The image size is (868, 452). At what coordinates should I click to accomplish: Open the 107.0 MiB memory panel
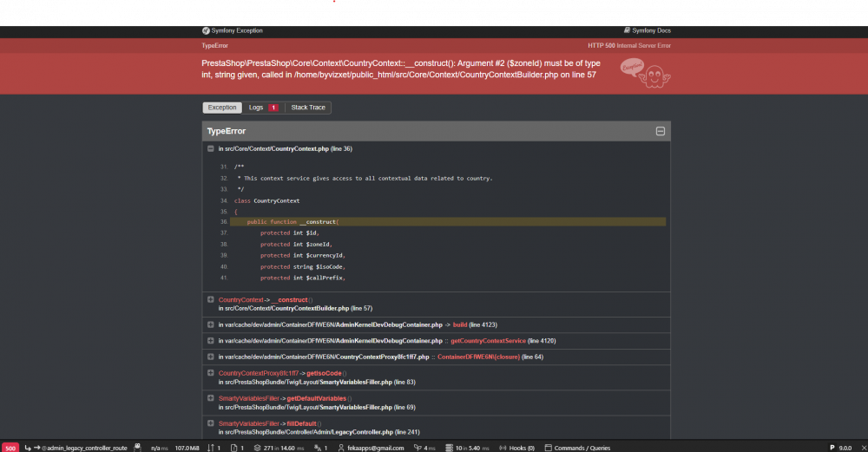[x=187, y=448]
